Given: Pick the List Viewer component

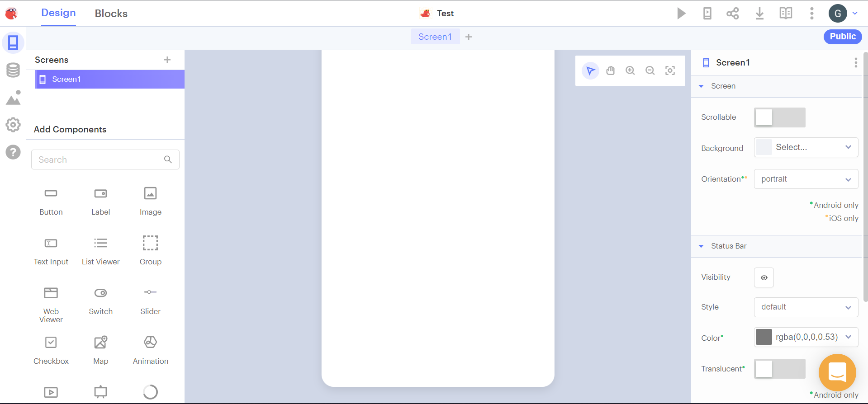Looking at the screenshot, I should [100, 251].
